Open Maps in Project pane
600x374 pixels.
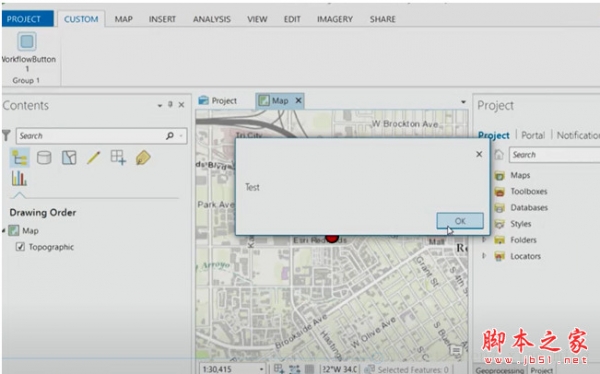click(x=520, y=175)
